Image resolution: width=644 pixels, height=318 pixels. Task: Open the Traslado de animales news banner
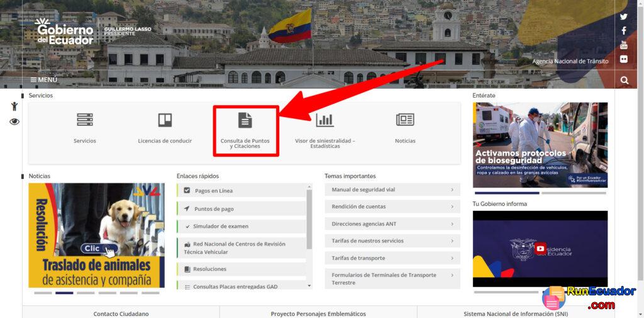coord(96,236)
